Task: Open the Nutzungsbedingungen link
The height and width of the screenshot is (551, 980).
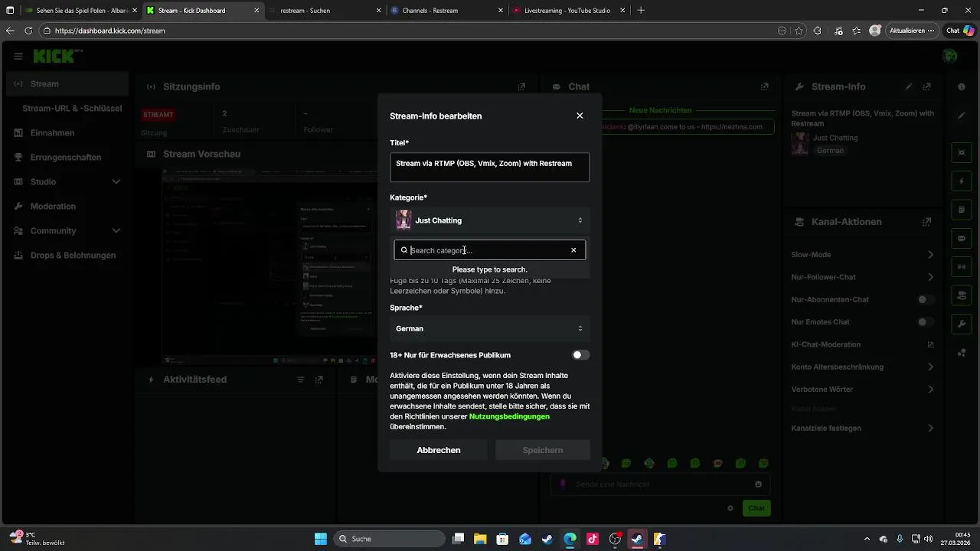Action: 509,416
